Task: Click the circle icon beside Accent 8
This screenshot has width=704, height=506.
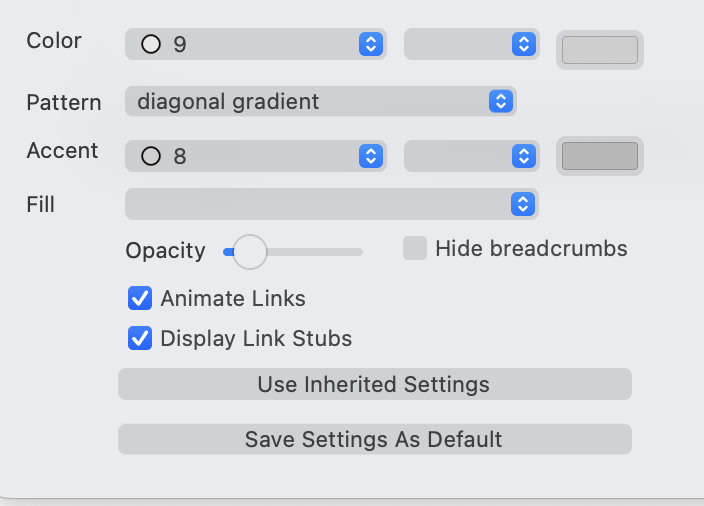Action: coord(151,156)
